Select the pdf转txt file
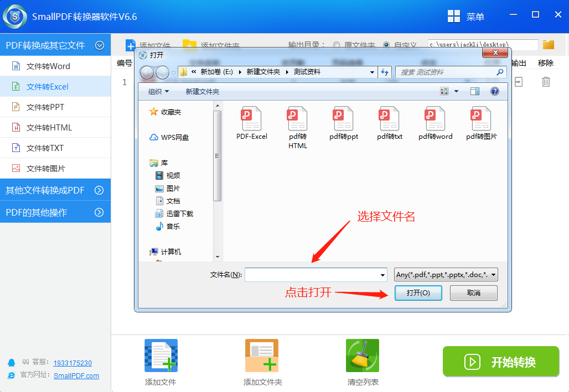569x392 pixels. 389,118
